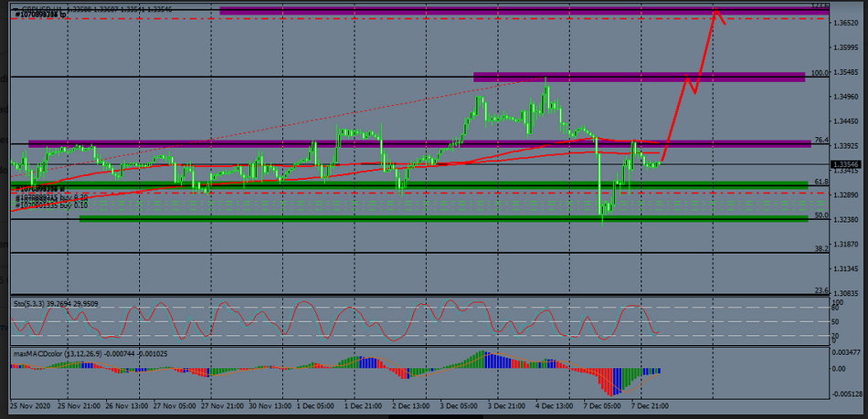Select the Fibonacci 100.0 level label
The height and width of the screenshot is (419, 868).
click(x=819, y=72)
